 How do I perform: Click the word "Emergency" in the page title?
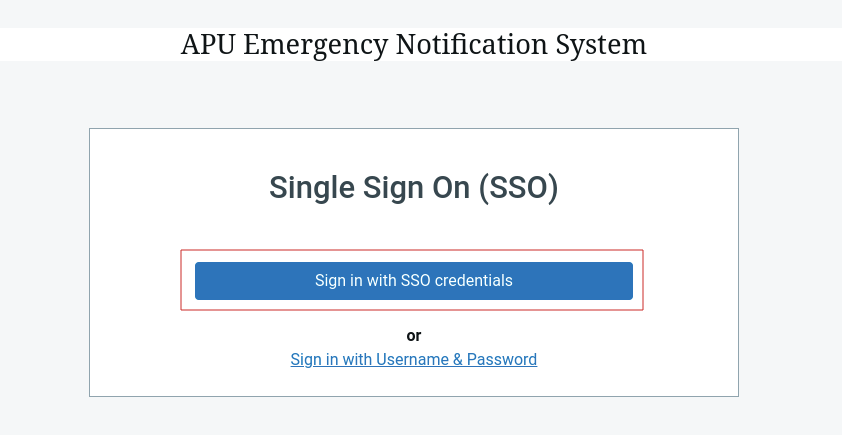[316, 45]
